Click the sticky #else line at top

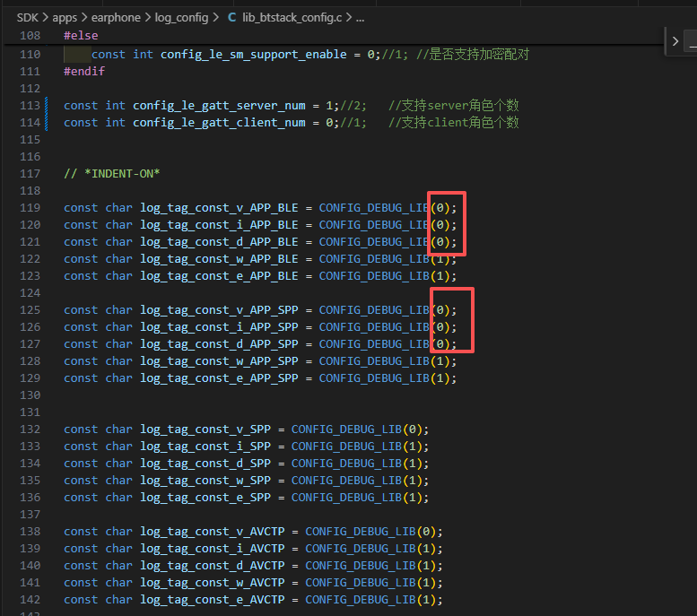tap(81, 36)
